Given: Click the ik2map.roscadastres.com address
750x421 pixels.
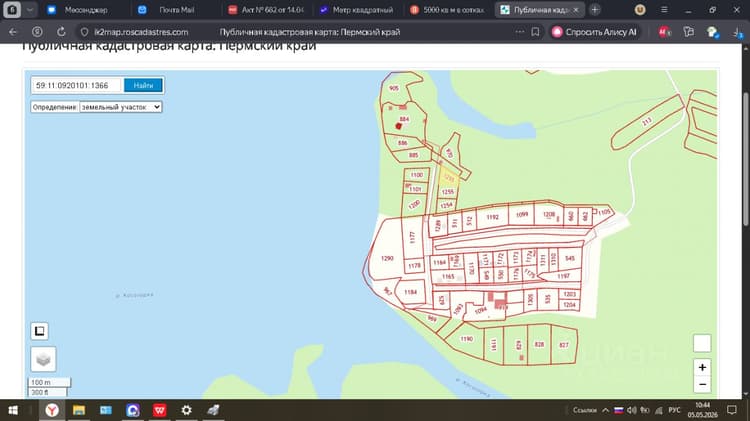Looking at the screenshot, I should point(141,32).
